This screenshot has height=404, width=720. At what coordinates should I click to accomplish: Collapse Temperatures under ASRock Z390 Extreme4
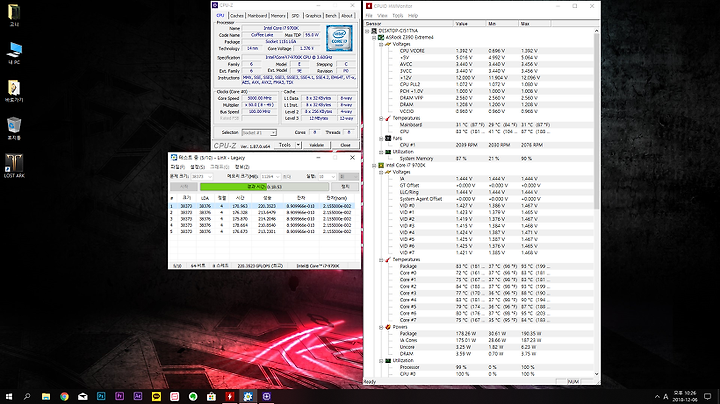coord(381,118)
